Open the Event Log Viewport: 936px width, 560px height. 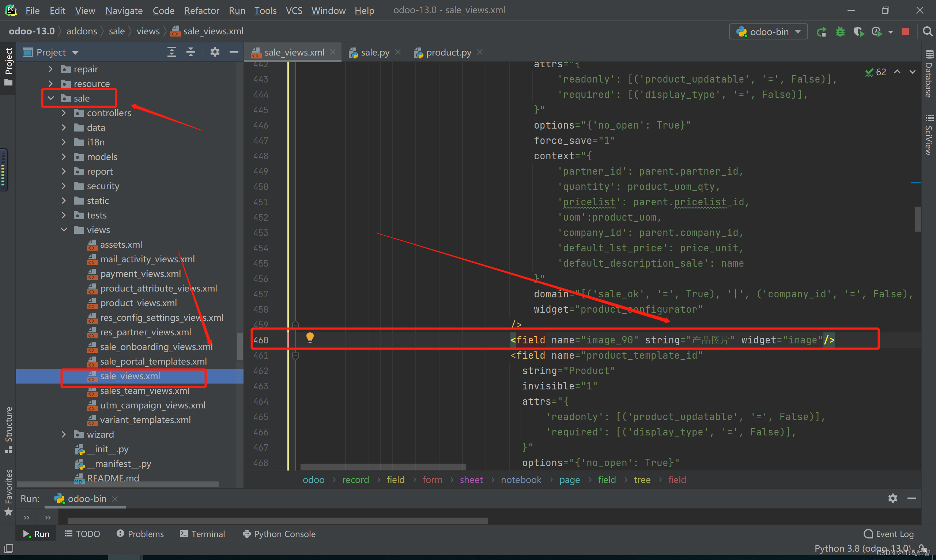coord(889,534)
